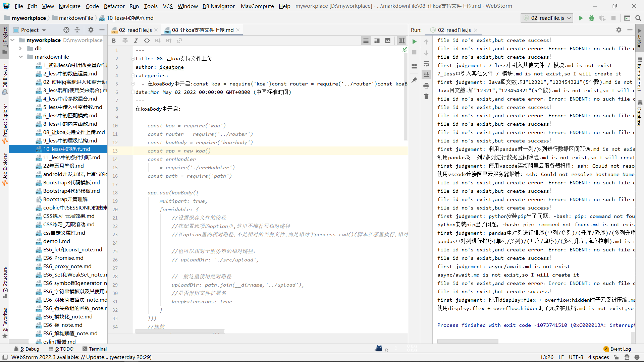Open Structure side tool window
Screen dimensions: 644x362
pyautogui.click(x=5, y=282)
